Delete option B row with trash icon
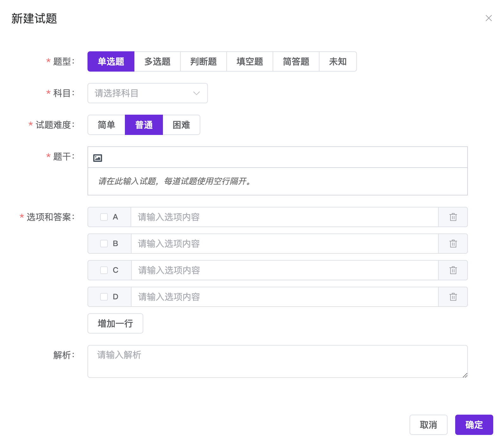Viewport: 504px width, 446px height. [453, 244]
